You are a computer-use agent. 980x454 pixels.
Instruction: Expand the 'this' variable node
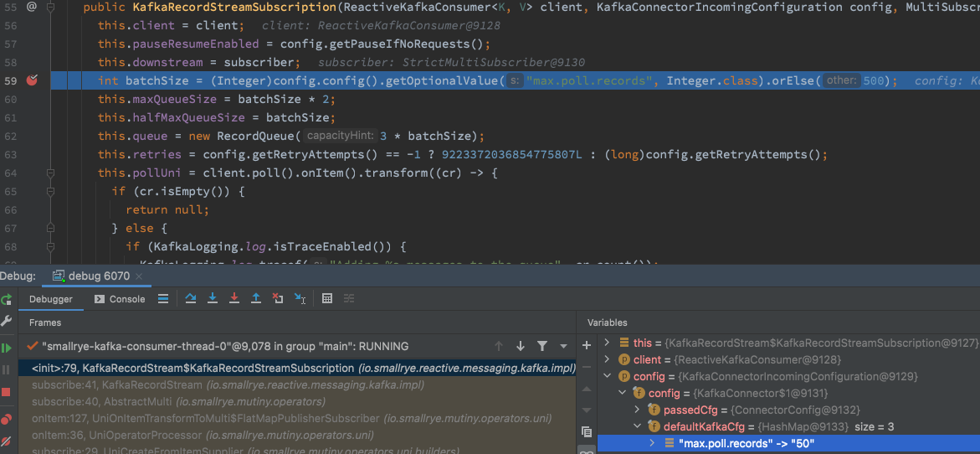(x=606, y=342)
